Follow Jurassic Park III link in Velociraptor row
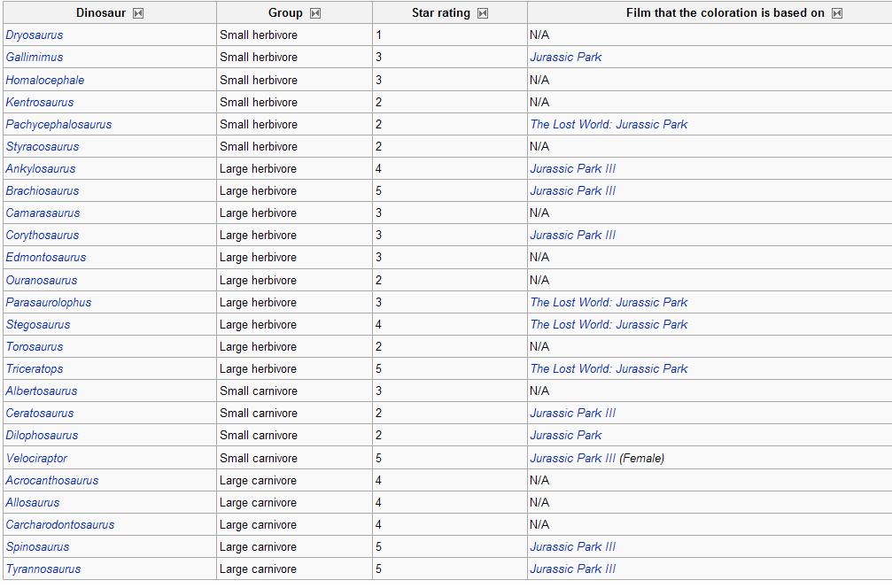This screenshot has height=588, width=892. pyautogui.click(x=573, y=459)
